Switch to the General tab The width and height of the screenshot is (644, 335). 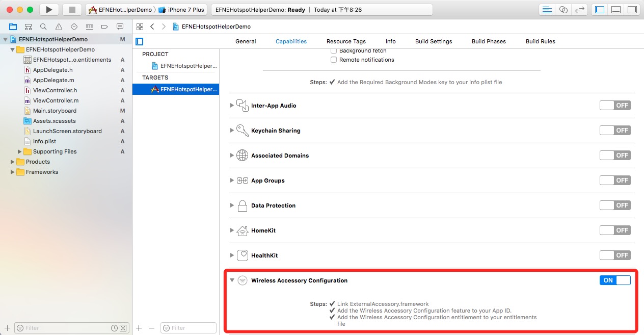[246, 41]
